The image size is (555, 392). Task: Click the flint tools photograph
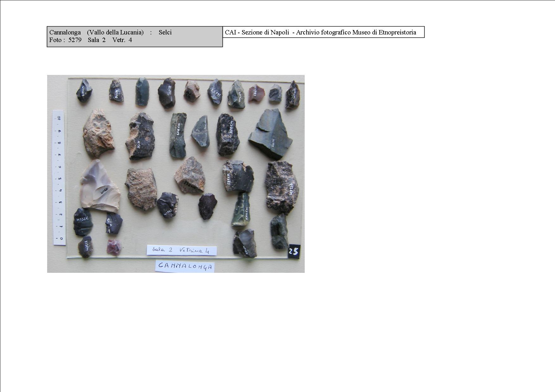click(176, 174)
